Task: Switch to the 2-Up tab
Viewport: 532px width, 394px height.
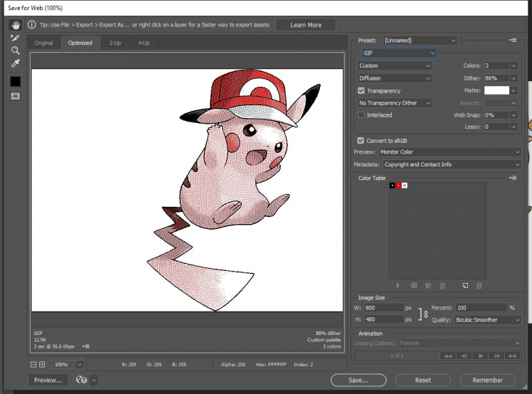Action: tap(115, 43)
